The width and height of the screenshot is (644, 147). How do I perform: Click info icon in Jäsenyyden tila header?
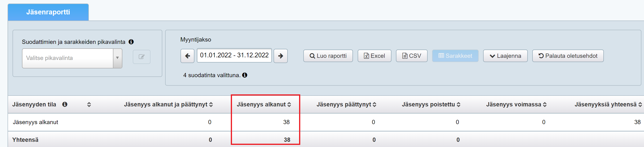pyautogui.click(x=65, y=104)
